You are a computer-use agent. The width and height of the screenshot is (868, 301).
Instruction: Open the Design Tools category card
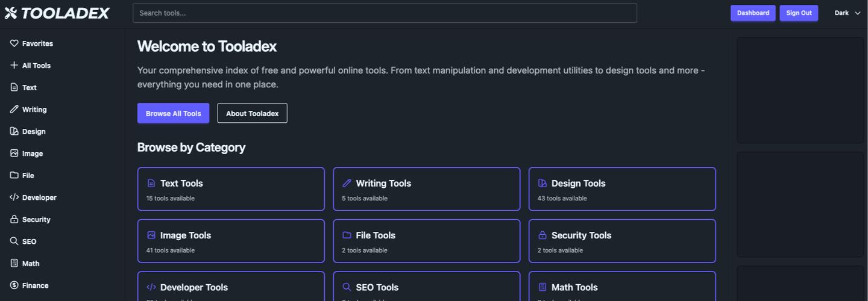coord(622,189)
